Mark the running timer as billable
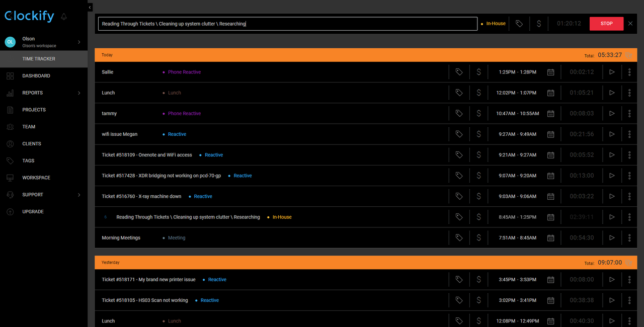The height and width of the screenshot is (327, 644). (x=538, y=23)
